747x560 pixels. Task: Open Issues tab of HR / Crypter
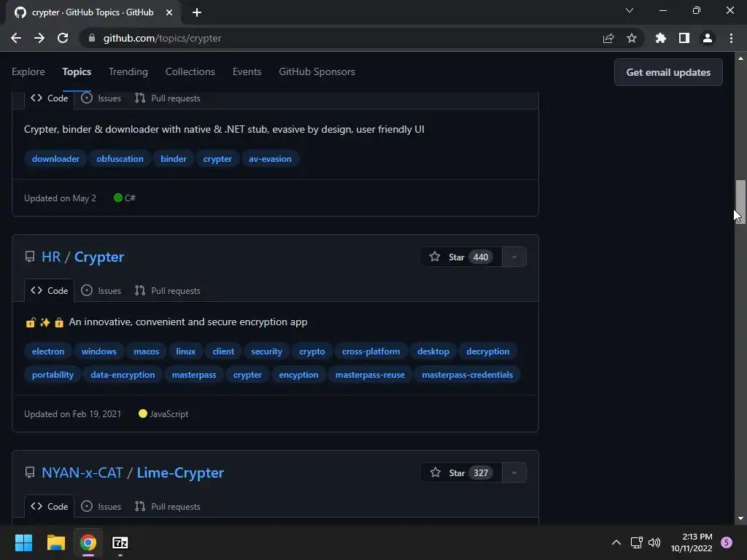[x=101, y=290]
